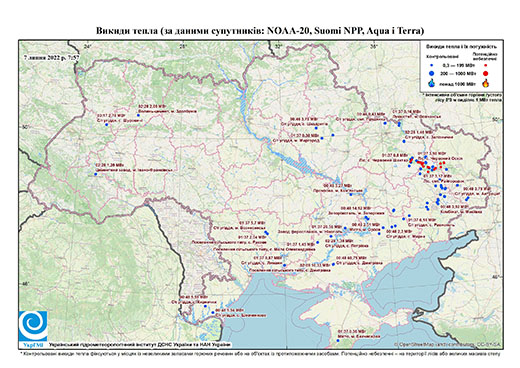
Task: Click the small blue dot in legend
Action: (432, 65)
